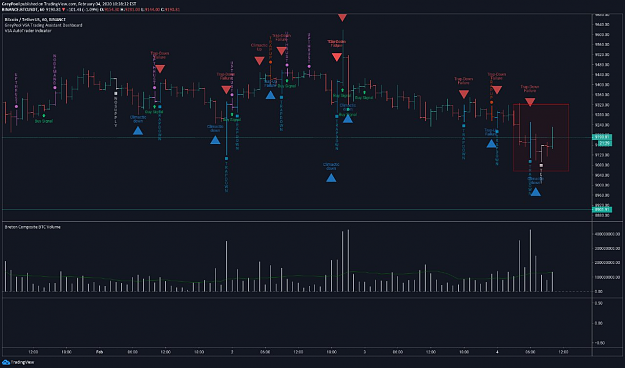Click the GreyPool VSA Trading Assistant Dashboard legend

[43, 25]
